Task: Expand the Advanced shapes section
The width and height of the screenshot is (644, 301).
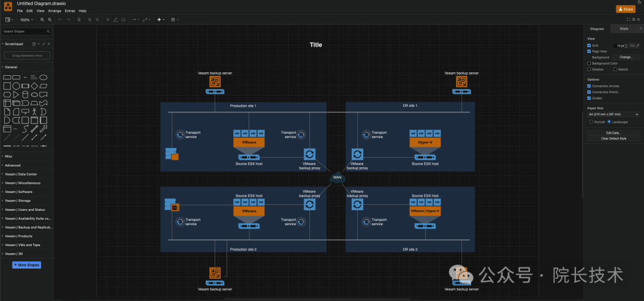Action: (x=27, y=165)
